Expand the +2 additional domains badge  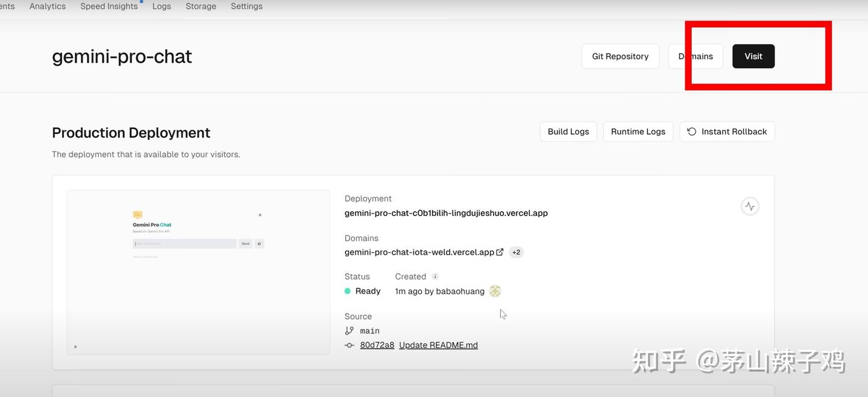516,252
